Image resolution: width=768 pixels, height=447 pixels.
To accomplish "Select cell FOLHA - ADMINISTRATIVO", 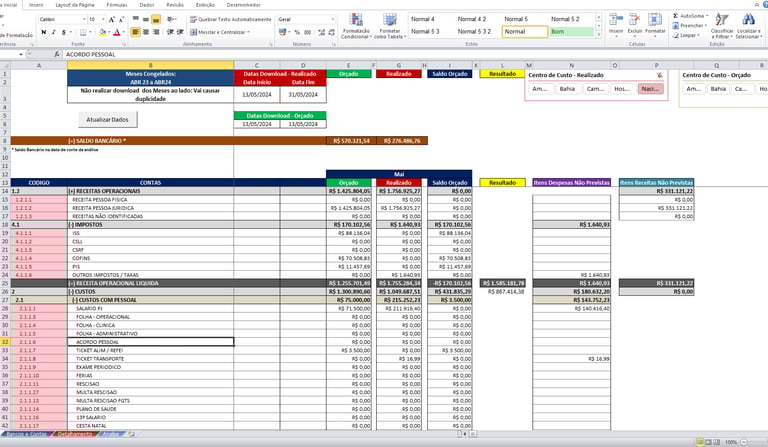I will (x=150, y=333).
